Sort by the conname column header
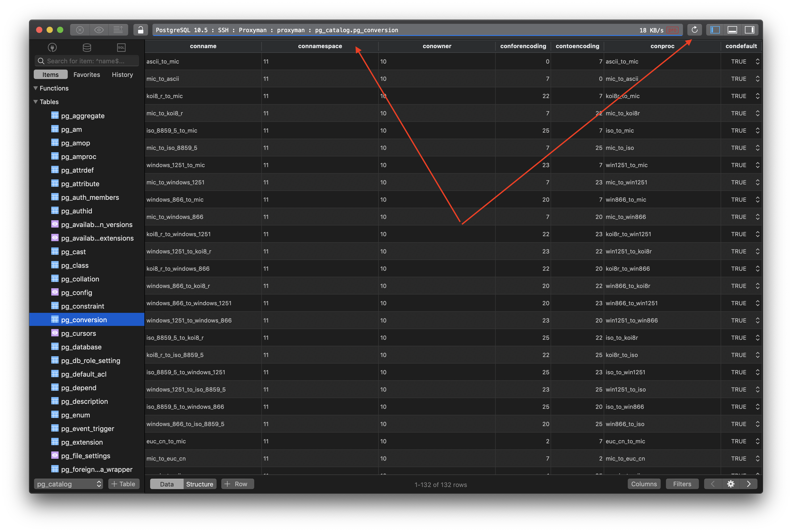This screenshot has width=792, height=532. [x=203, y=46]
